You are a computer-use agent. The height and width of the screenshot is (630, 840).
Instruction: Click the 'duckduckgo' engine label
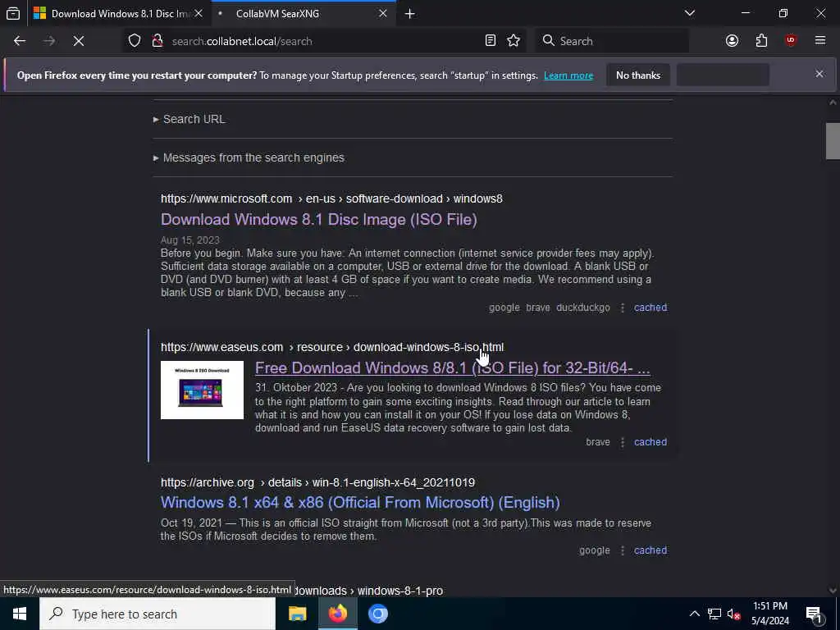[x=583, y=308]
